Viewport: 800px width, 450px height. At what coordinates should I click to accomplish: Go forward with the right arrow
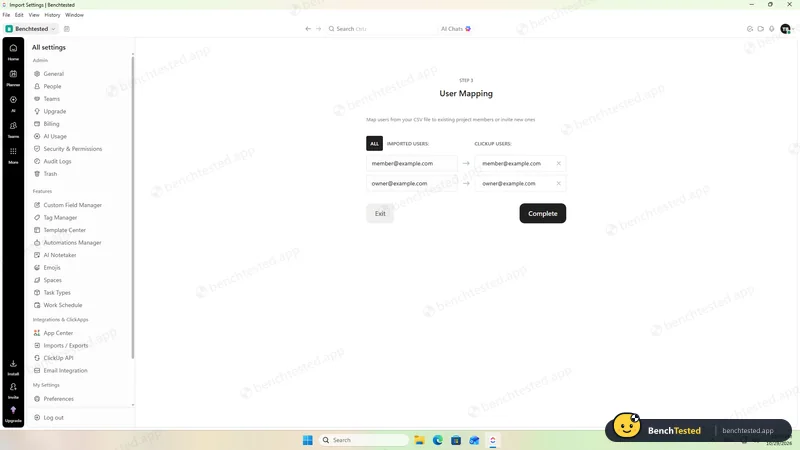318,29
